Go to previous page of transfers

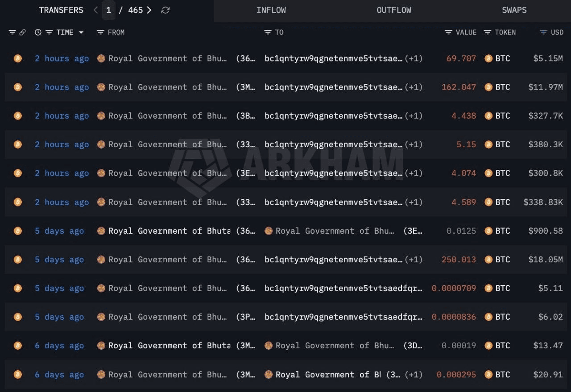click(x=95, y=10)
